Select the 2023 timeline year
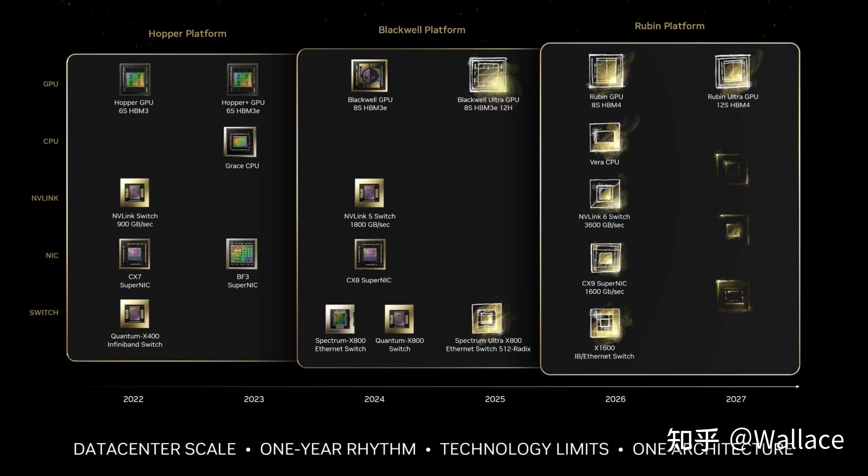The image size is (868, 476). 254,399
